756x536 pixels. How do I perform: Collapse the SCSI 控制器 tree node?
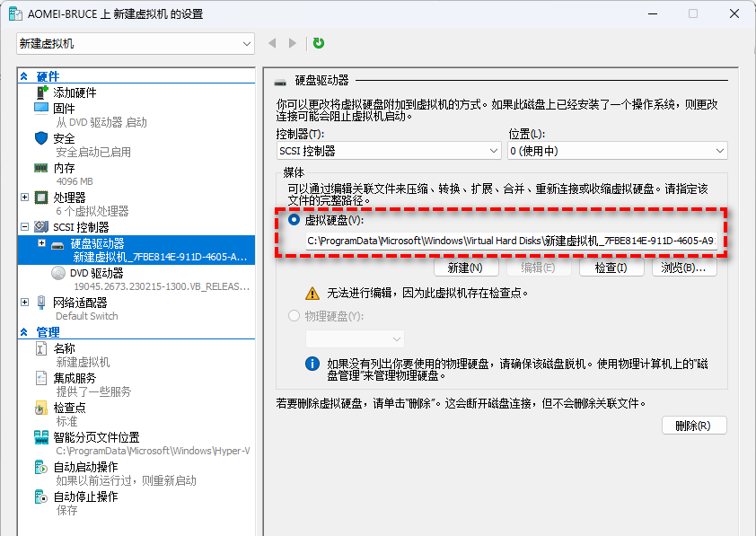coord(24,226)
